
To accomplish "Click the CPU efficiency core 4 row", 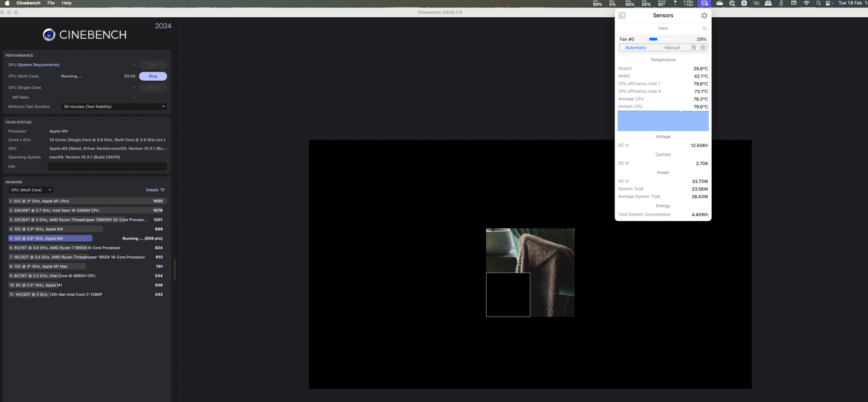I will 663,92.
